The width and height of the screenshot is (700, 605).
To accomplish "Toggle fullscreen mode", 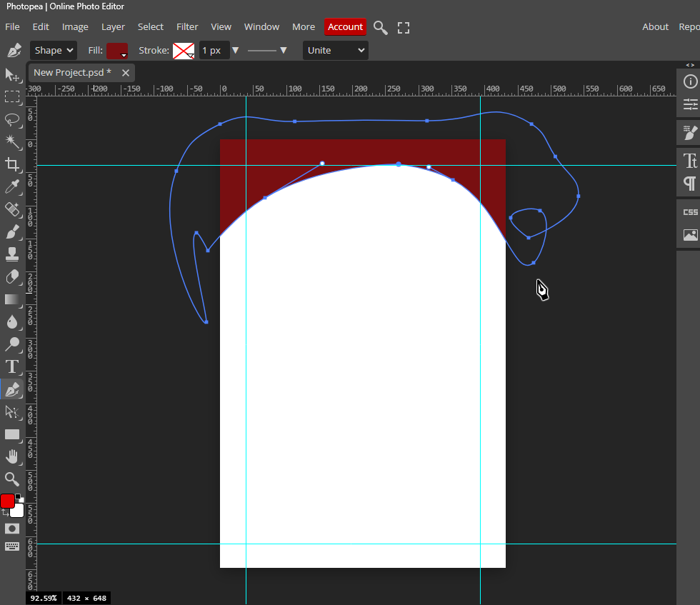I will pyautogui.click(x=404, y=28).
